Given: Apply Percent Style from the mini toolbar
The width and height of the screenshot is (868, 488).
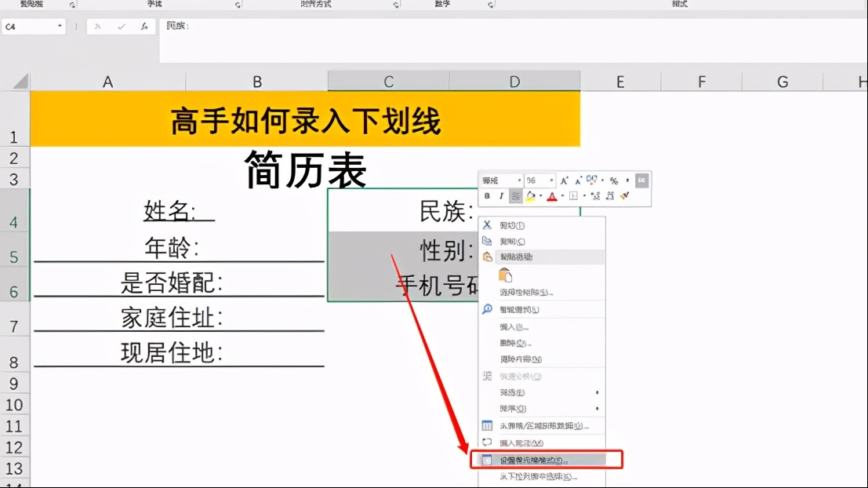Looking at the screenshot, I should [x=615, y=180].
